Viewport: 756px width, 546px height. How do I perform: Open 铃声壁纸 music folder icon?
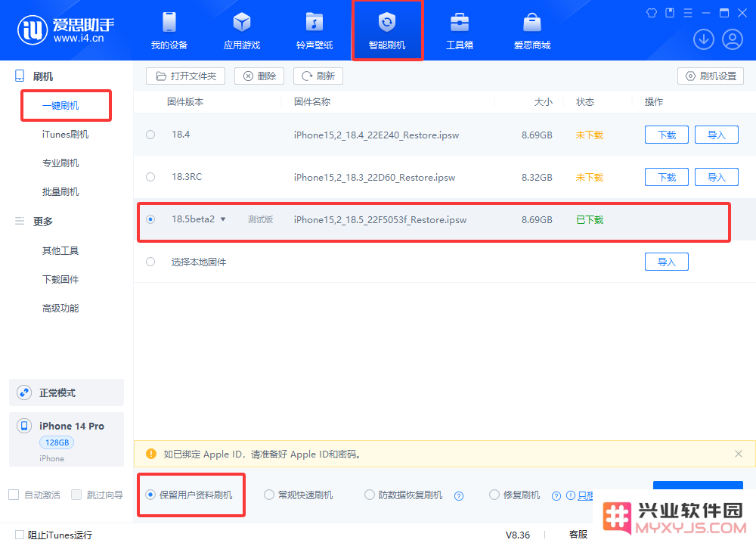coord(314,22)
